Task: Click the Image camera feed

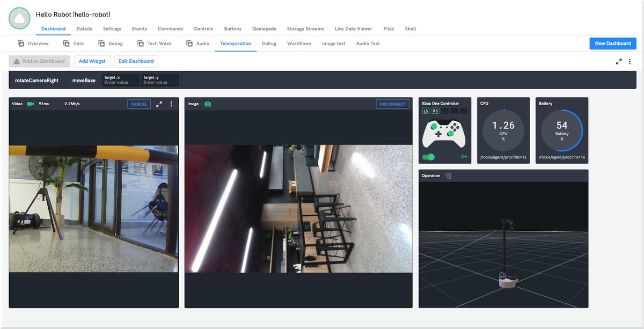Action: pos(298,209)
